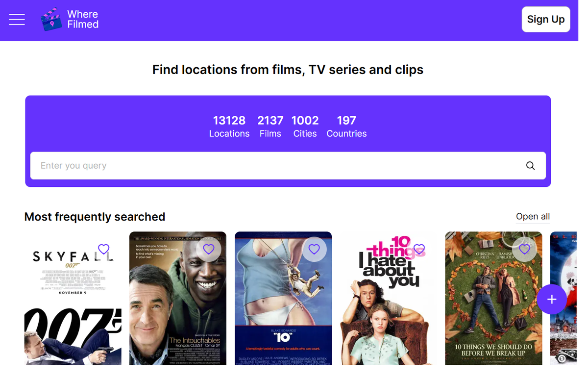Click the 2137 Films statistic
The width and height of the screenshot is (588, 380).
pyautogui.click(x=270, y=127)
